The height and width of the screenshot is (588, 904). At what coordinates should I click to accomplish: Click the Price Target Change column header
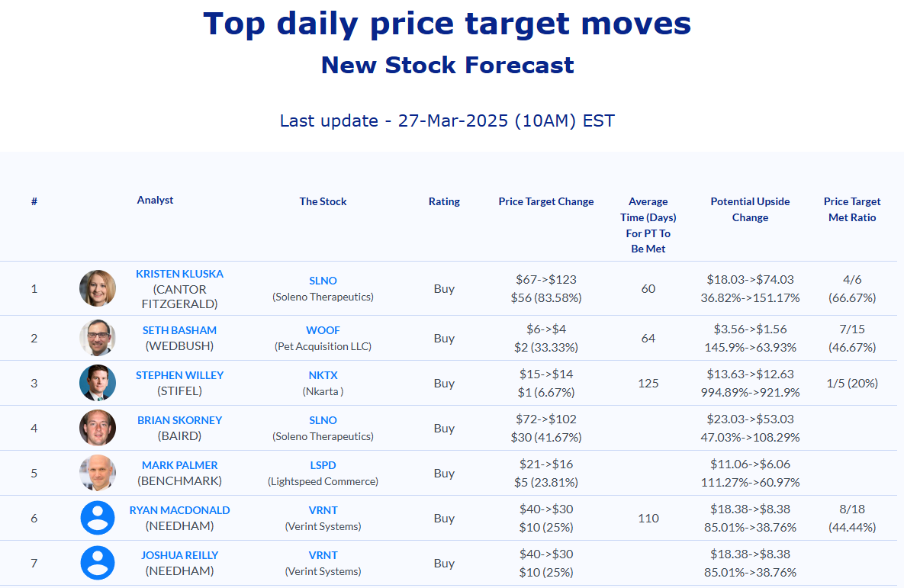point(546,202)
